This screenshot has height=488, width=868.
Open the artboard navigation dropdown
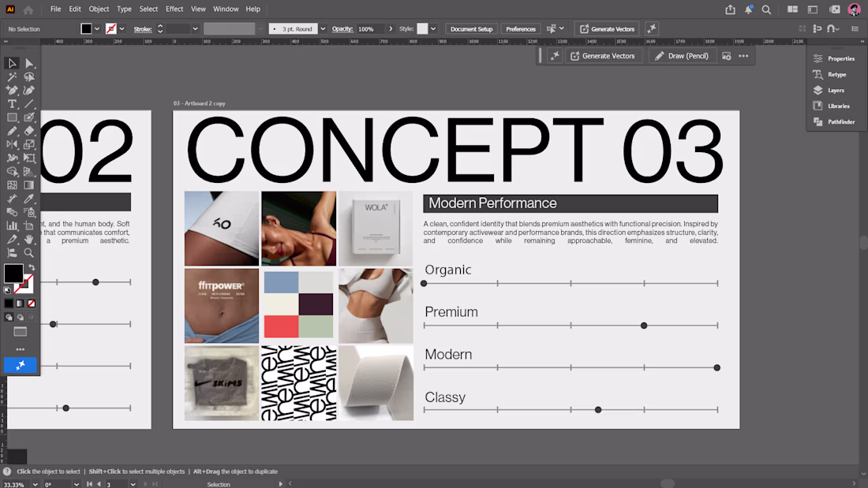133,484
